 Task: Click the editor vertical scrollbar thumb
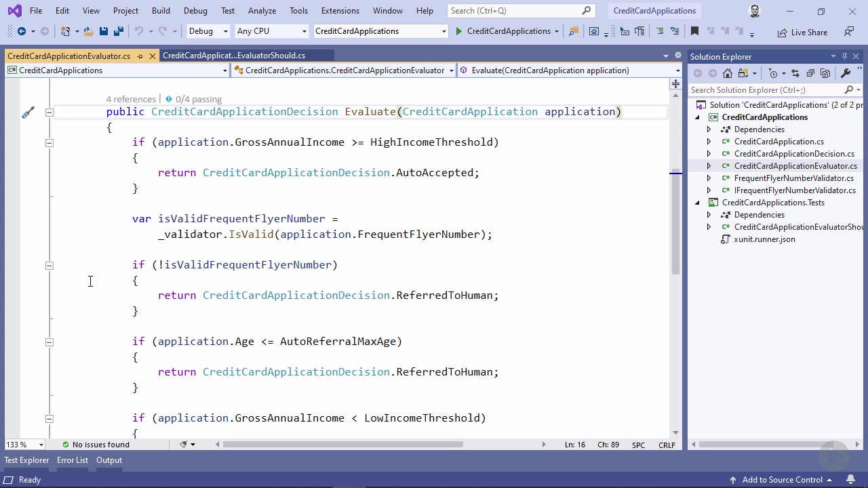[675, 217]
